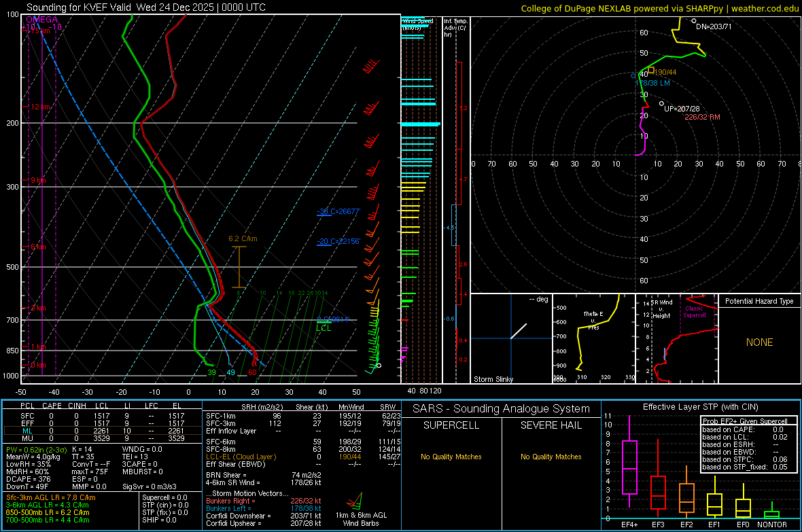The height and width of the screenshot is (532, 802).
Task: Click the 'SigSvr = 0 m3/s3' value
Action: [x=150, y=486]
